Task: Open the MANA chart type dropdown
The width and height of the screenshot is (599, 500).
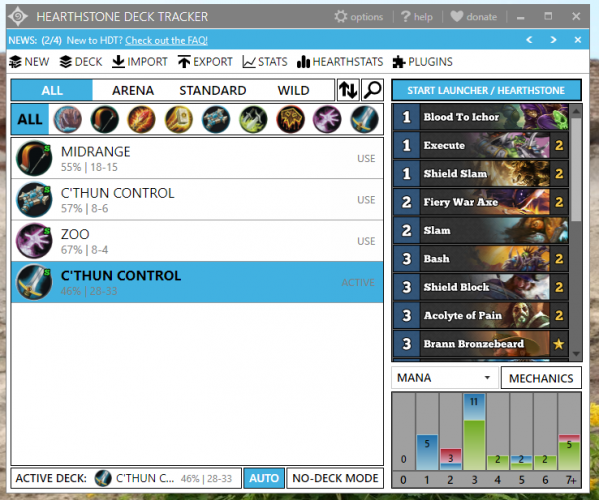Action: [x=445, y=378]
